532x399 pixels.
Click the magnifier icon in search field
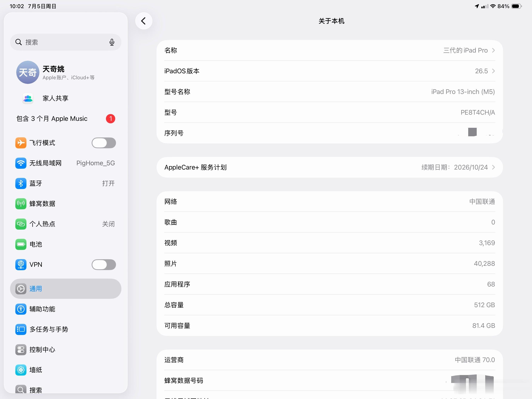[19, 42]
